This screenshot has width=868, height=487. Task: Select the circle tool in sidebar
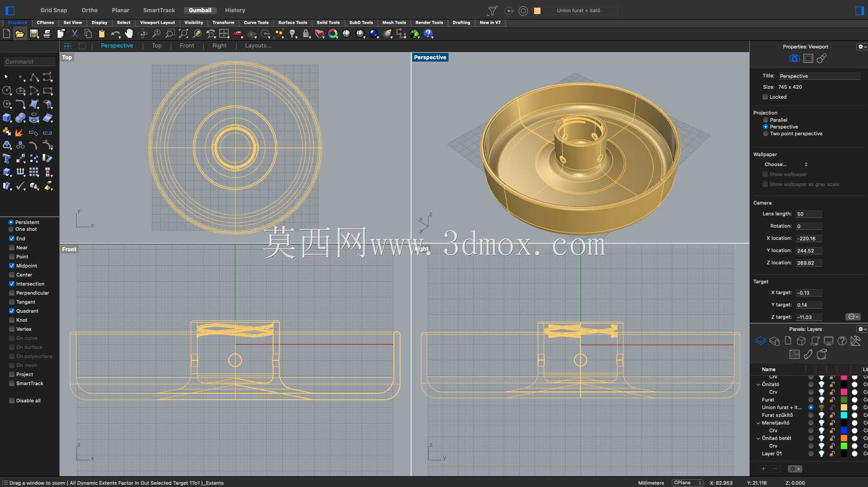(7, 91)
